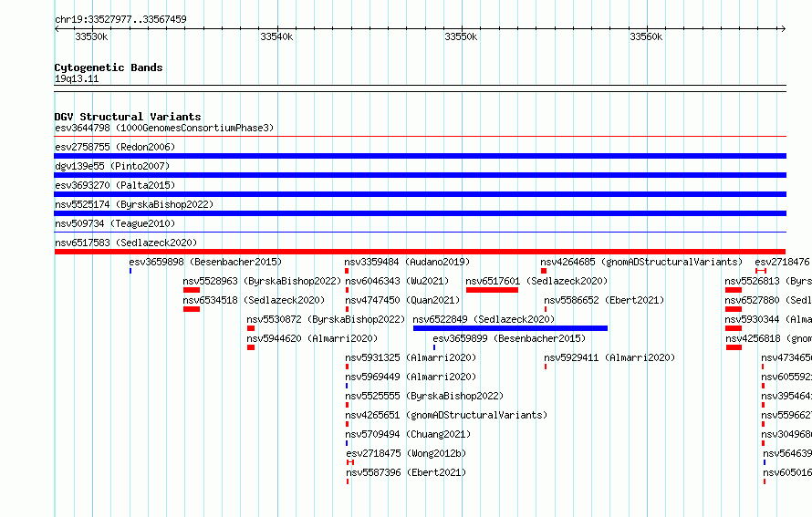
Task: Click nsv5929411 (Almarri2020) label
Action: (609, 357)
